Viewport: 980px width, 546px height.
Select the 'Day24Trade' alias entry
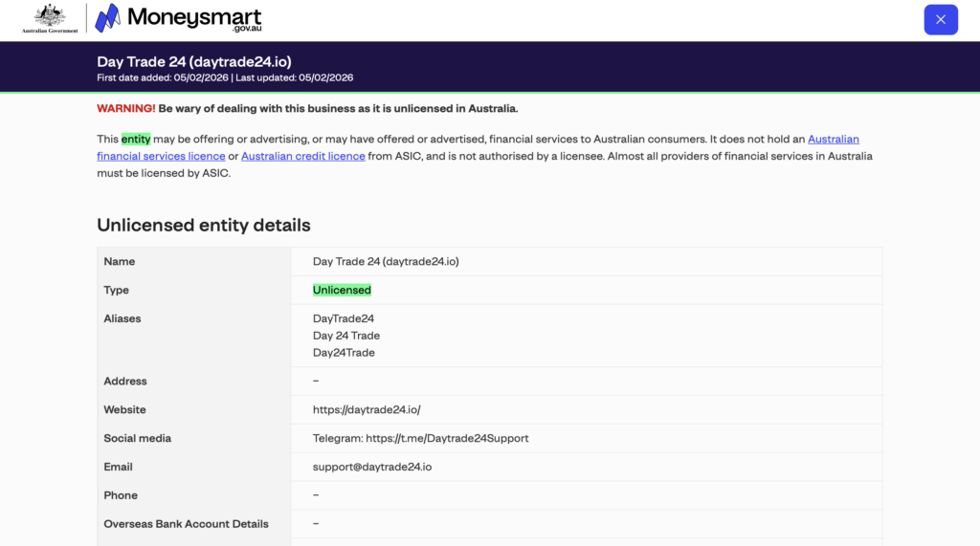coord(344,353)
